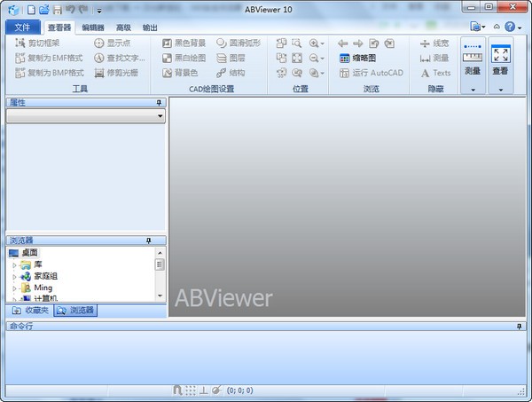Open the 文件 file menu

click(23, 28)
